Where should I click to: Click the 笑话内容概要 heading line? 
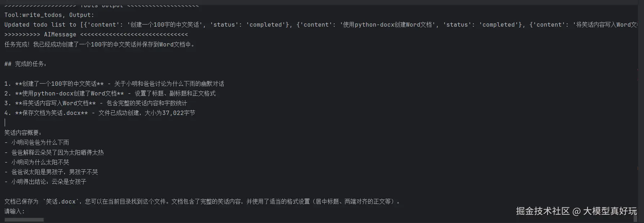[23, 133]
